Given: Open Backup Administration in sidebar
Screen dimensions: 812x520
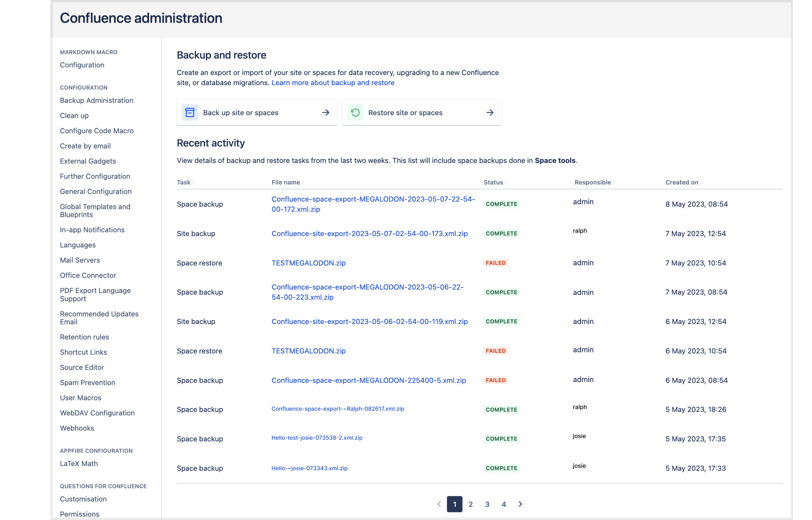Looking at the screenshot, I should coord(97,100).
